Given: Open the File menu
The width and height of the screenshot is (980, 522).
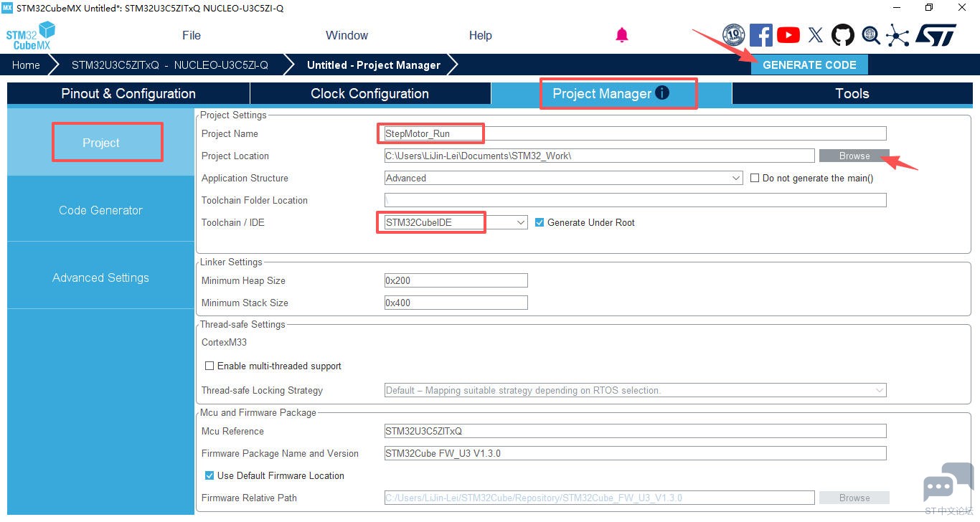Looking at the screenshot, I should [x=192, y=35].
